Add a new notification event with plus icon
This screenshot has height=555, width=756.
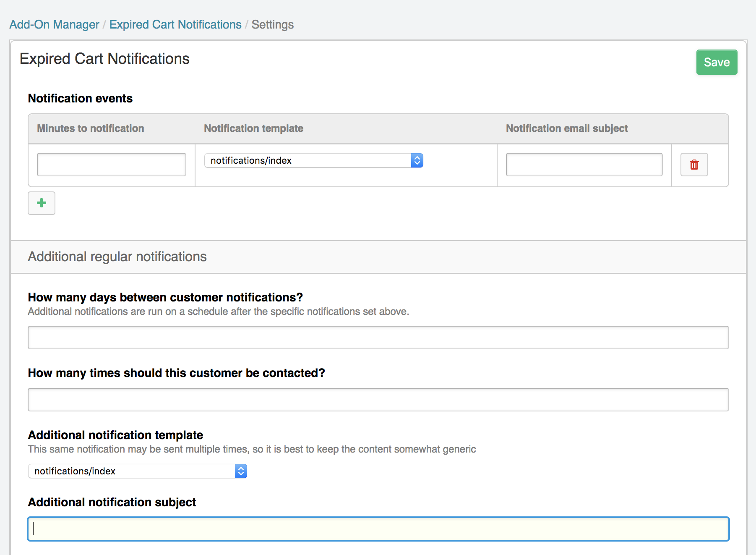pyautogui.click(x=42, y=203)
